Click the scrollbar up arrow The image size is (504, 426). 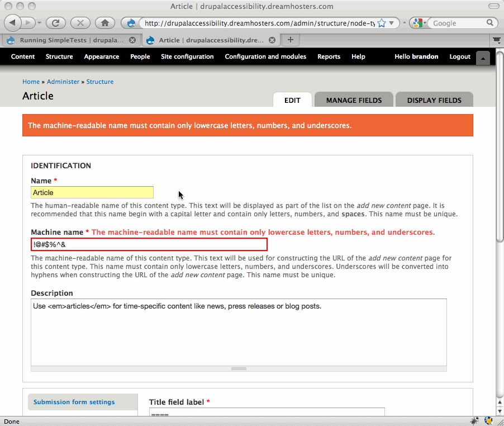[x=500, y=402]
